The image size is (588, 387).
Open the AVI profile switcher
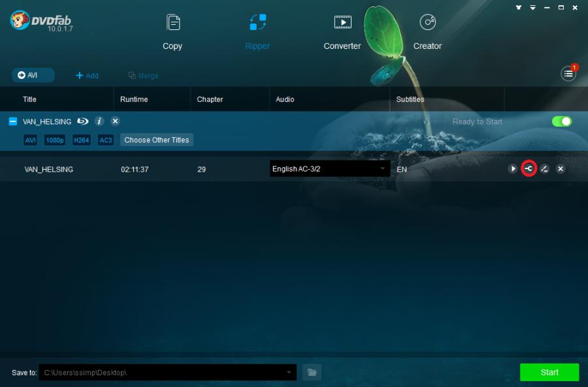[x=33, y=75]
